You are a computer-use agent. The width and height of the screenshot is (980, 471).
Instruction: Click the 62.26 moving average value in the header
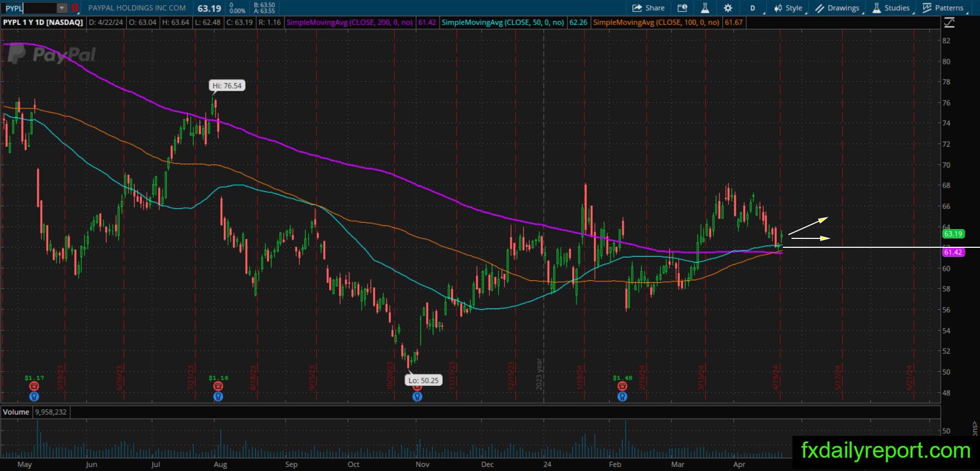pos(578,23)
